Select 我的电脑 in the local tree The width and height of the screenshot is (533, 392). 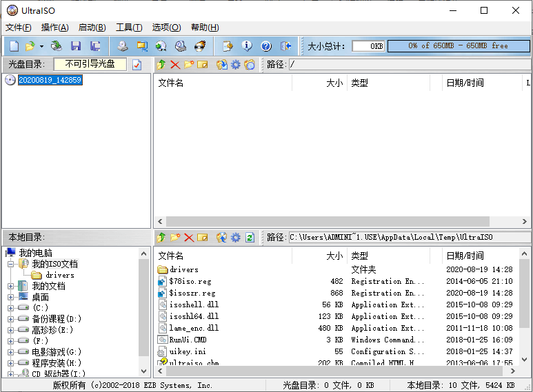[x=35, y=253]
